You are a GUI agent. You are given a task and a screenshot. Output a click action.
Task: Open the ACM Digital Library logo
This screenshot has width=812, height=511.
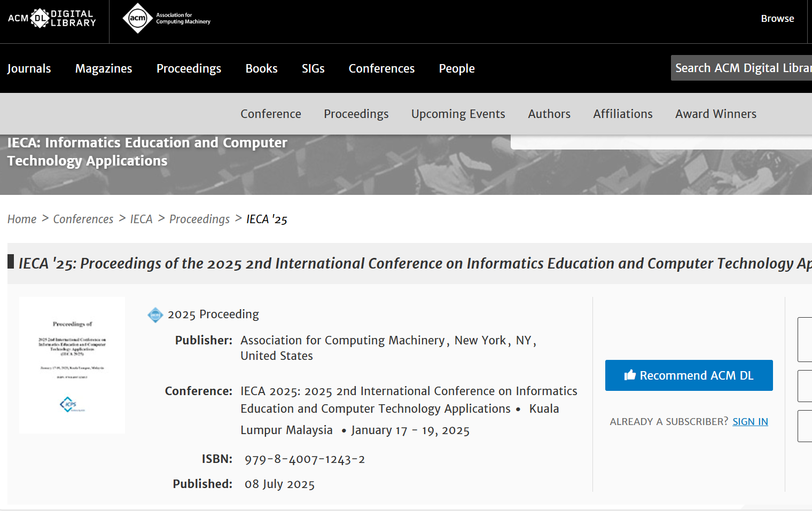pyautogui.click(x=52, y=19)
